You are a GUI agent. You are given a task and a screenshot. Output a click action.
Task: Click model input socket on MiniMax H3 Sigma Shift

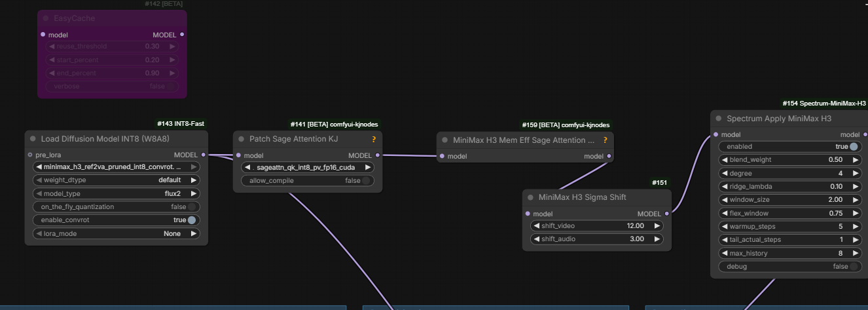pos(528,214)
